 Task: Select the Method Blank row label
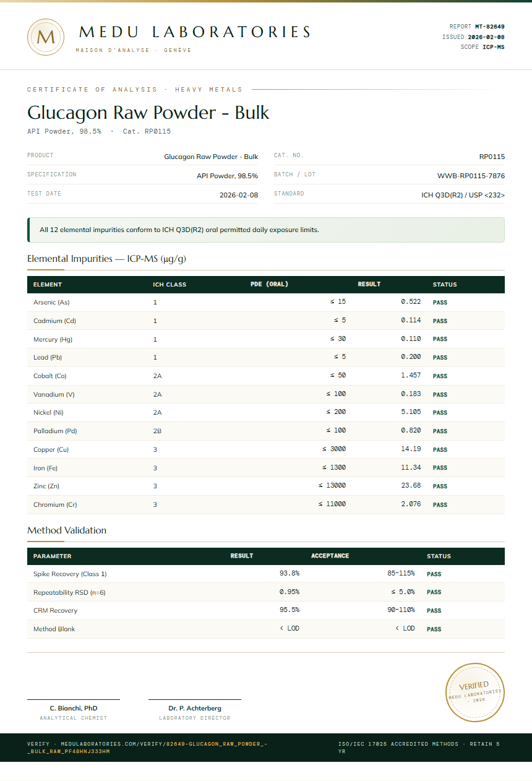pyautogui.click(x=54, y=629)
